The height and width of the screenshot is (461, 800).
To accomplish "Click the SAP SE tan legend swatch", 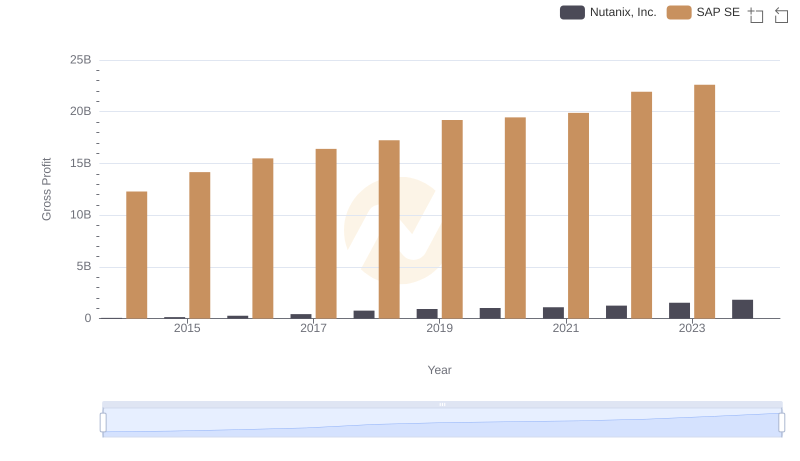I will (x=679, y=12).
